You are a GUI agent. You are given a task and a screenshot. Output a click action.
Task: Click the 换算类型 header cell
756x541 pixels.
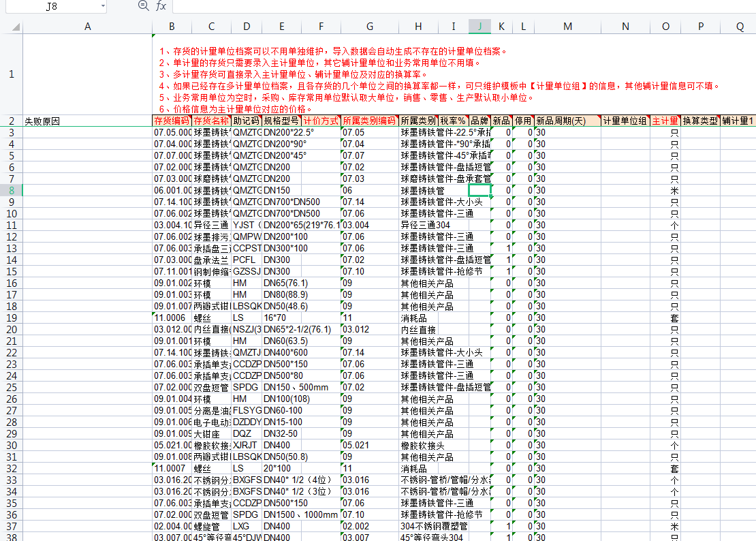(x=701, y=121)
